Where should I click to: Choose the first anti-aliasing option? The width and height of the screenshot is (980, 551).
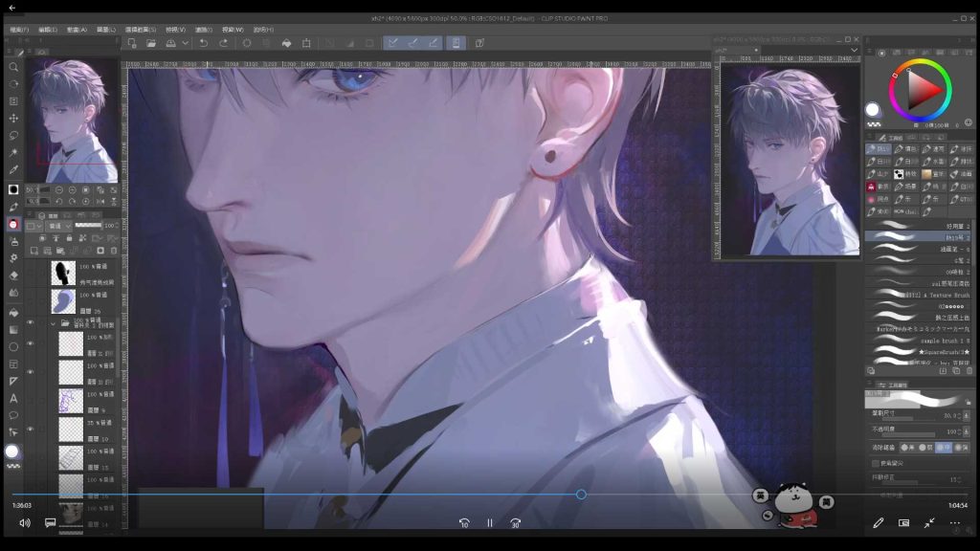coord(907,448)
